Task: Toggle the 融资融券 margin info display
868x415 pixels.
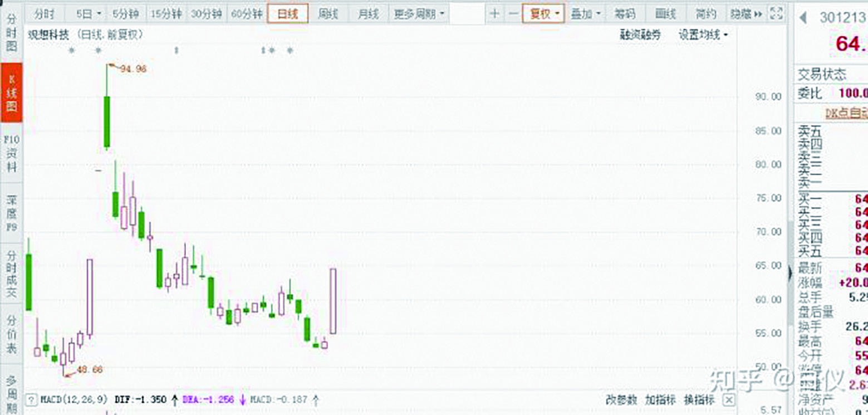Action: (641, 35)
